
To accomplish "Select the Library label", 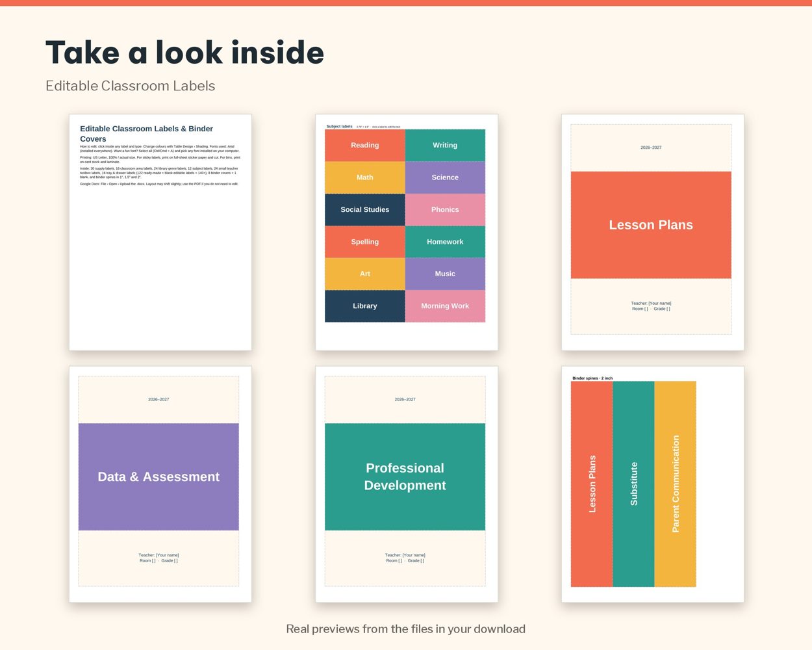I will pos(365,306).
